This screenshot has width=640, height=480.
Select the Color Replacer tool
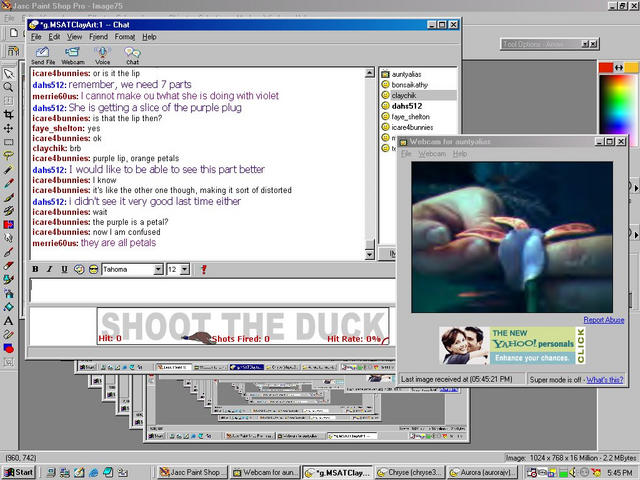[x=8, y=224]
